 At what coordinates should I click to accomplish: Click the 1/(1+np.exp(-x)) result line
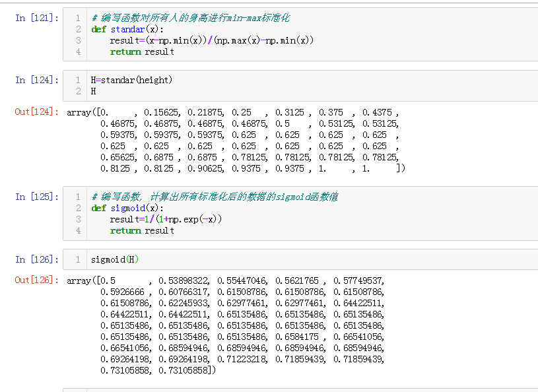tap(166, 219)
